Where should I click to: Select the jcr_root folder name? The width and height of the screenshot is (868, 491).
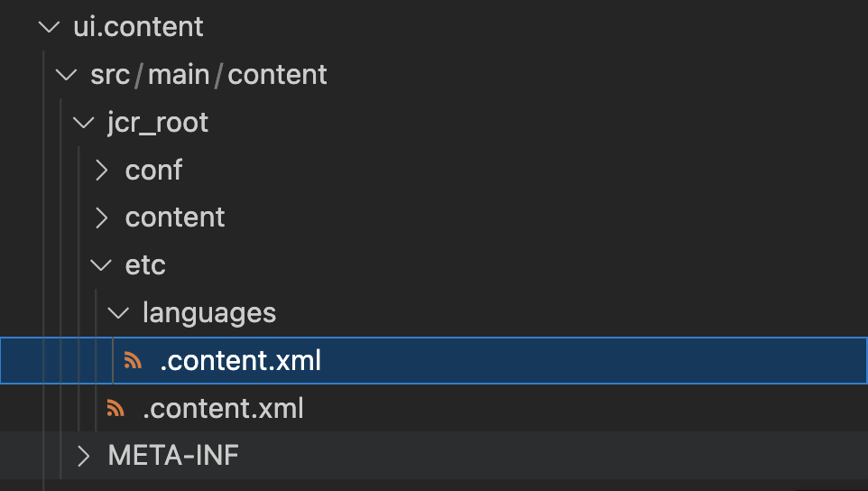pyautogui.click(x=158, y=123)
